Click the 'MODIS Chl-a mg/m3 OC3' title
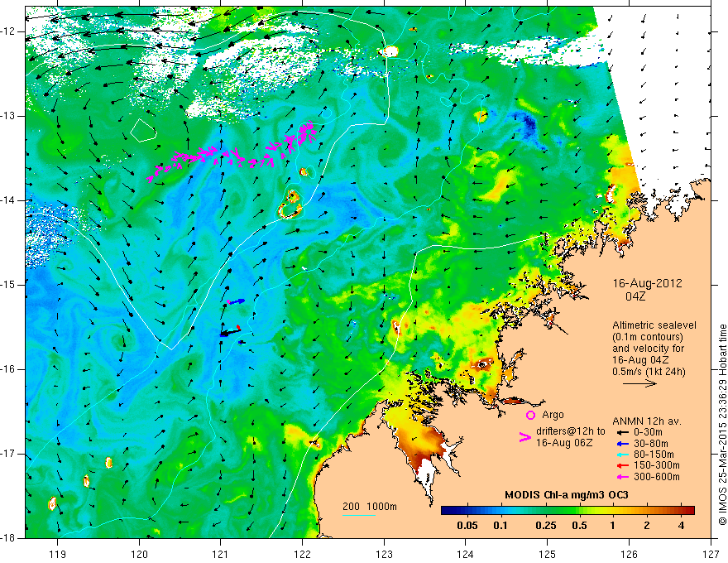Image resolution: width=728 pixels, height=563 pixels. (x=567, y=495)
